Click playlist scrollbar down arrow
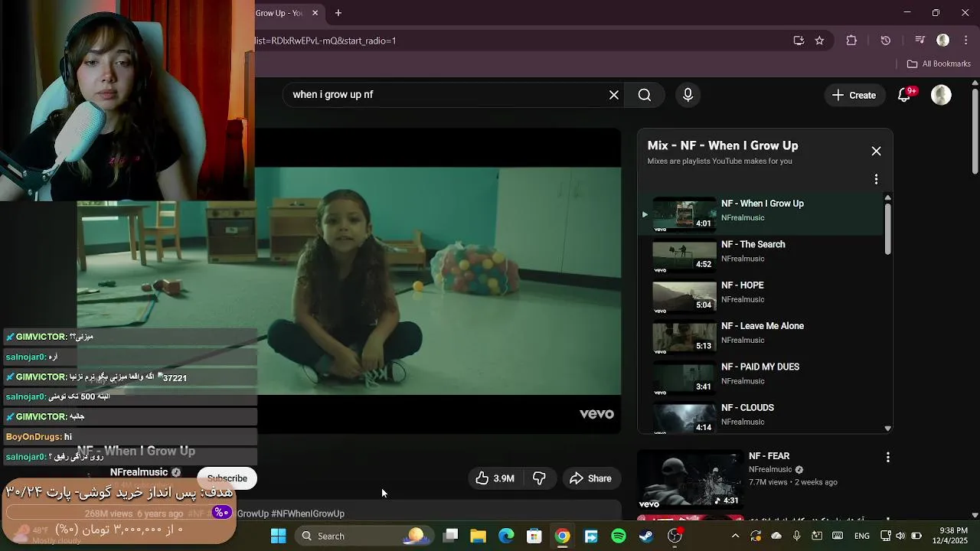 (887, 429)
